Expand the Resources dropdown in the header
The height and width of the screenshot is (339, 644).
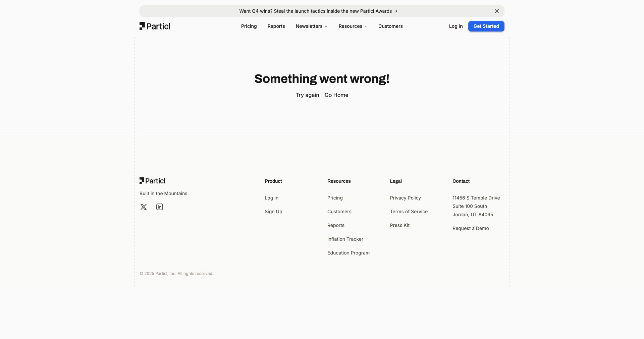[x=353, y=26]
